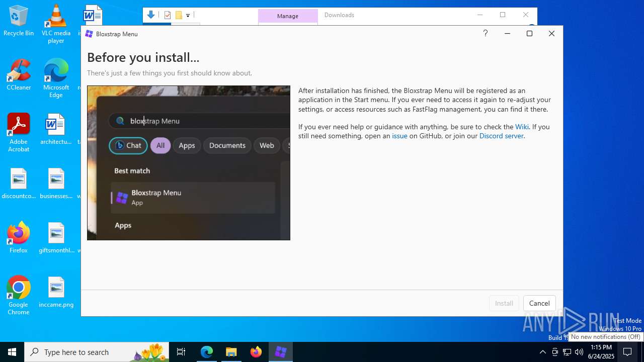Viewport: 644px width, 362px height.
Task: Show hidden system tray icons
Action: coord(542,352)
